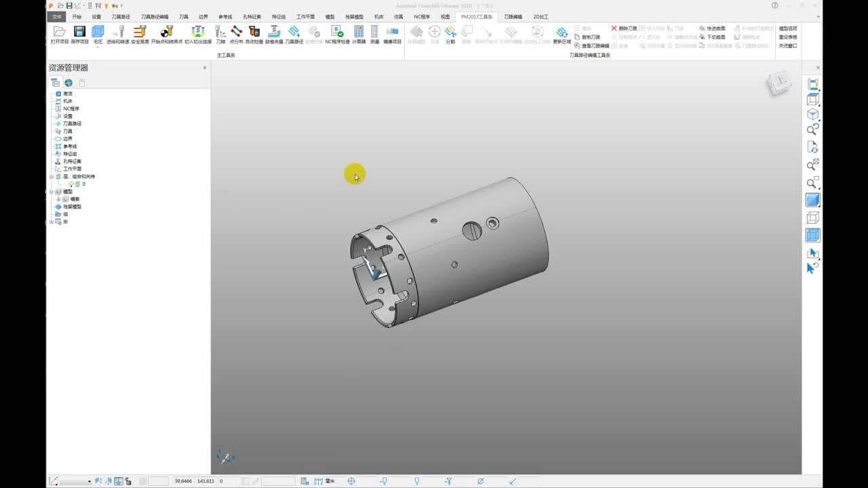Click 关闭窗口 button
868x488 pixels.
point(788,46)
